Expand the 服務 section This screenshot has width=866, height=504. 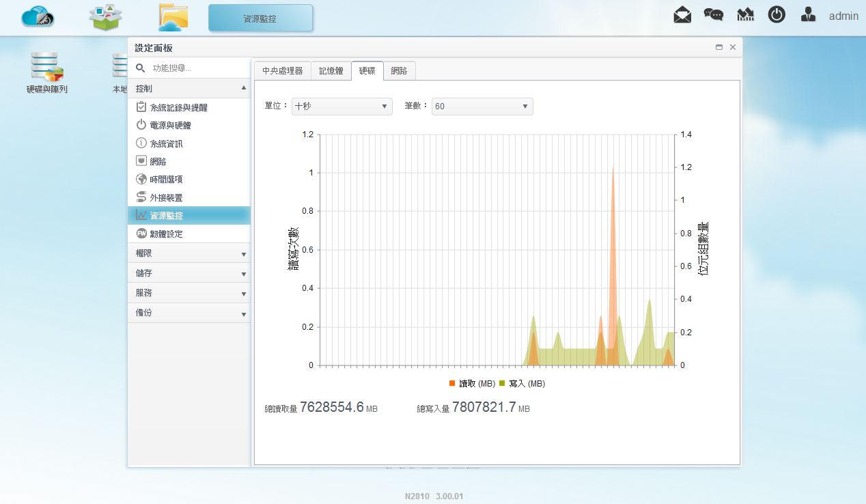tap(189, 293)
